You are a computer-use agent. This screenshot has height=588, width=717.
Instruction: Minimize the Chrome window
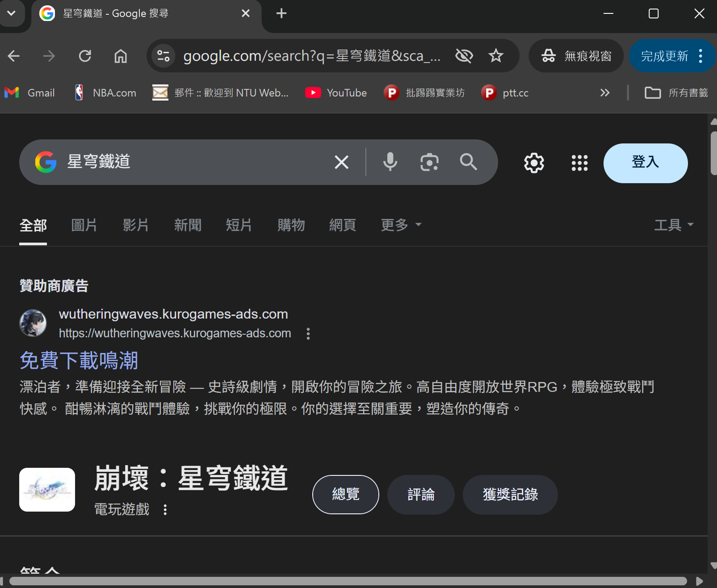pyautogui.click(x=608, y=13)
